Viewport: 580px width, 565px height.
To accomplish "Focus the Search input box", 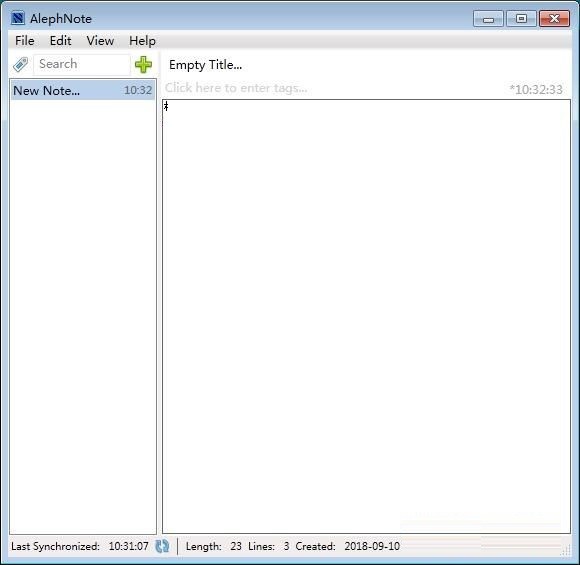I will click(x=82, y=64).
